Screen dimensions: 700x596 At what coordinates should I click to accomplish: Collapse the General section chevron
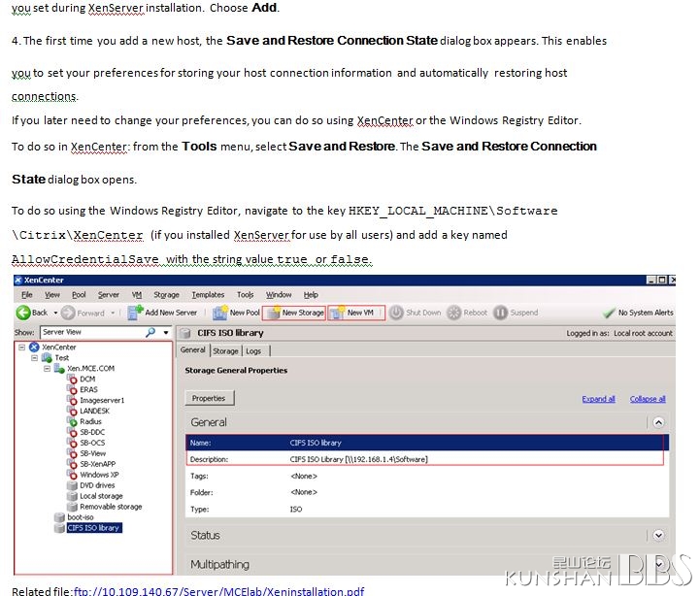pyautogui.click(x=658, y=422)
